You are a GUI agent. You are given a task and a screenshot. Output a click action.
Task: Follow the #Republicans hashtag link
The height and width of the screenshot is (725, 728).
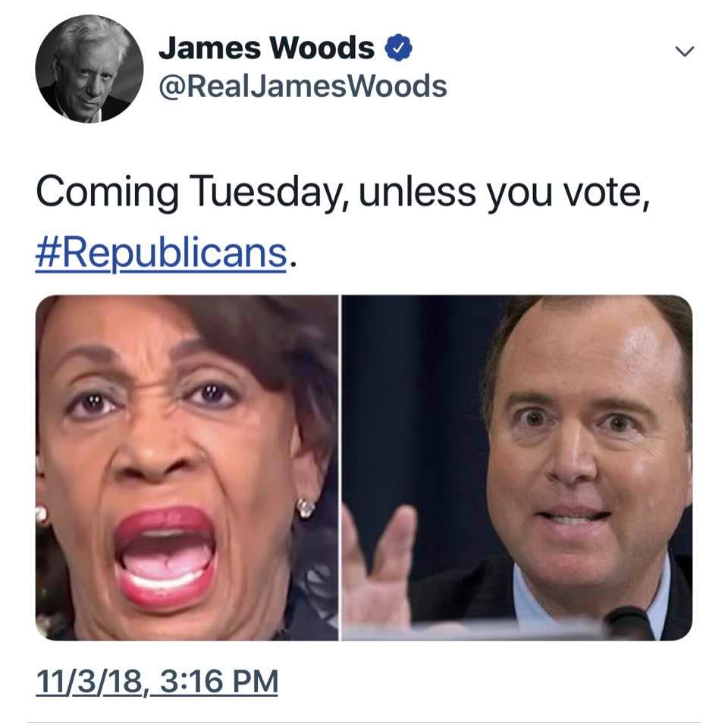point(161,253)
